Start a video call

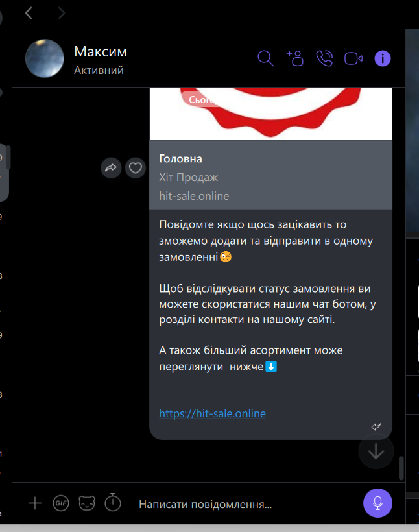pyautogui.click(x=353, y=58)
